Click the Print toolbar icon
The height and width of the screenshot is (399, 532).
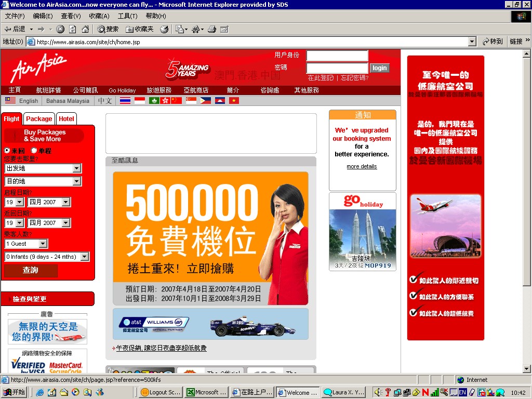tap(212, 29)
